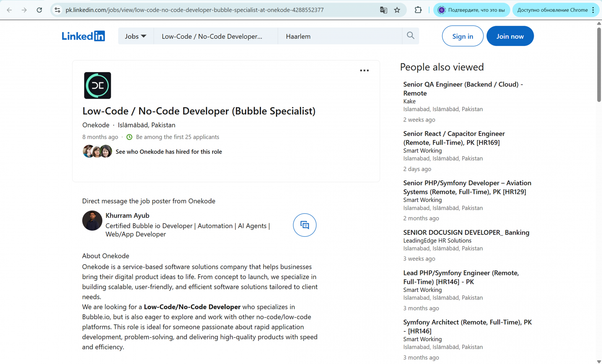Click the browser address bar URL
Screen dimensions: 602x364
pos(194,10)
